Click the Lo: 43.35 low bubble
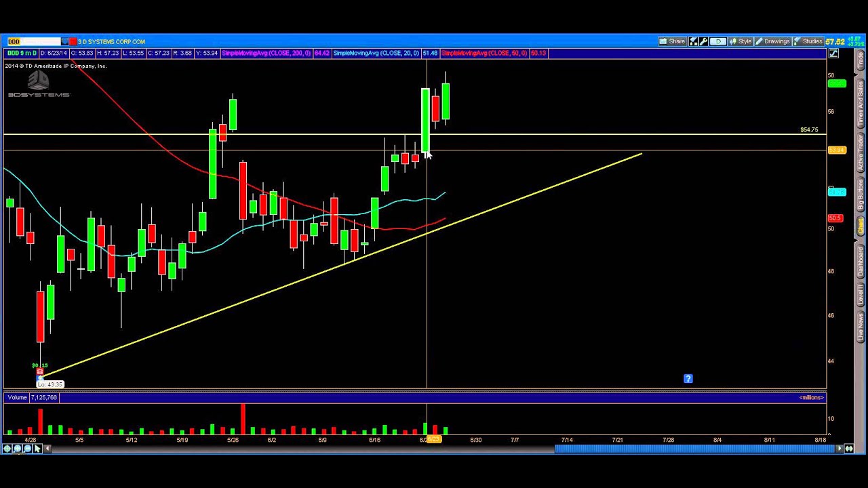Image resolution: width=868 pixels, height=488 pixels. (x=50, y=384)
